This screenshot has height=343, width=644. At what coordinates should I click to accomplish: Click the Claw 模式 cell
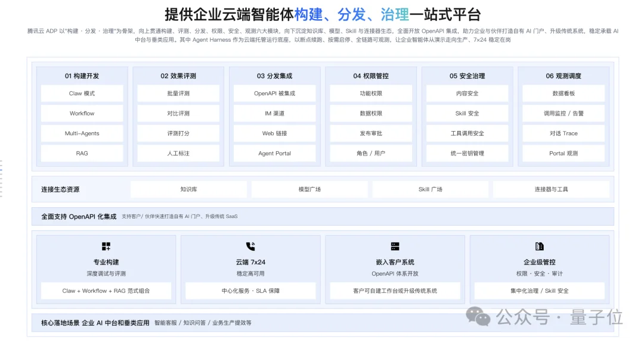(82, 93)
